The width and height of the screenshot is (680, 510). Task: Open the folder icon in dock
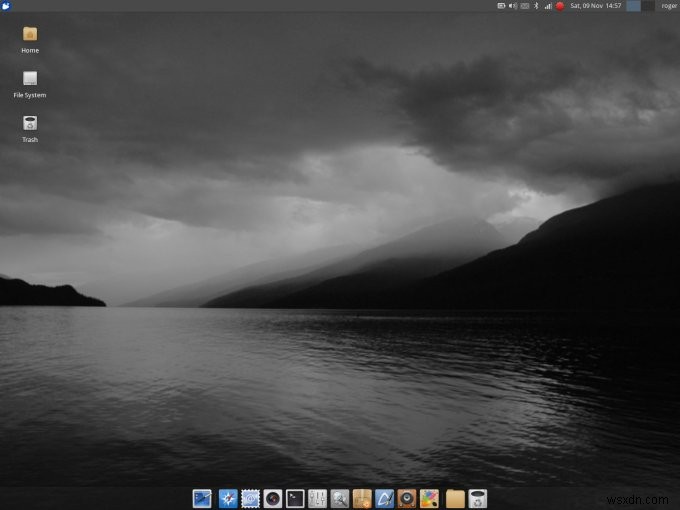[455, 499]
